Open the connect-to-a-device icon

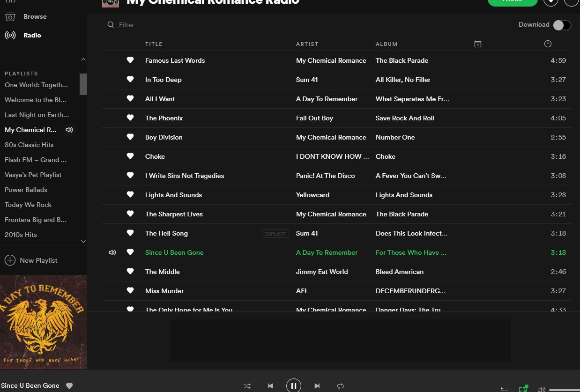(523, 389)
